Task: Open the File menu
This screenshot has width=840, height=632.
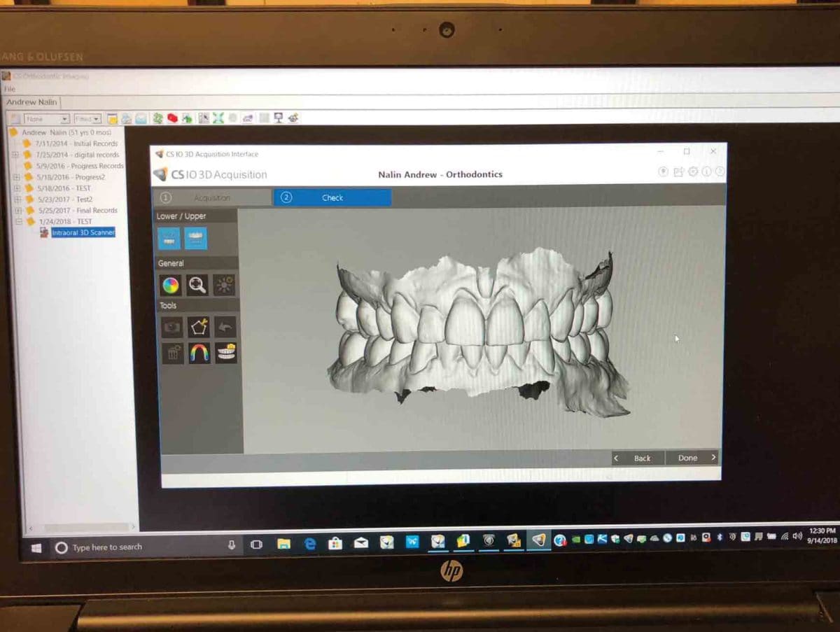Action: point(9,89)
